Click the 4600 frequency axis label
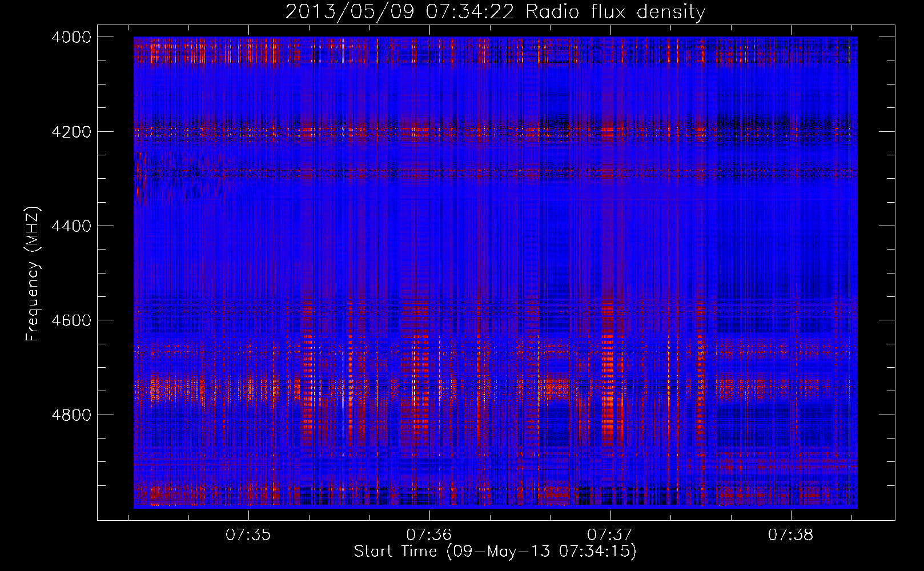The width and height of the screenshot is (924, 571). [x=71, y=320]
